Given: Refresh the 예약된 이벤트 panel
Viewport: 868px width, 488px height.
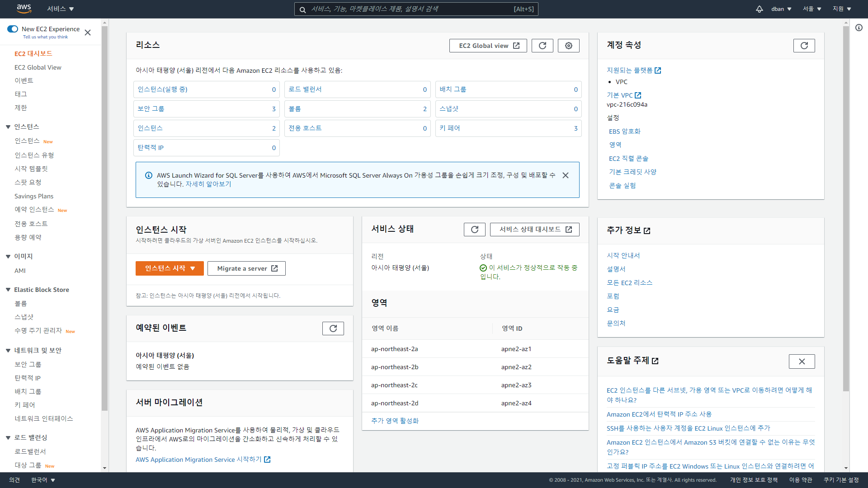Looking at the screenshot, I should 333,328.
